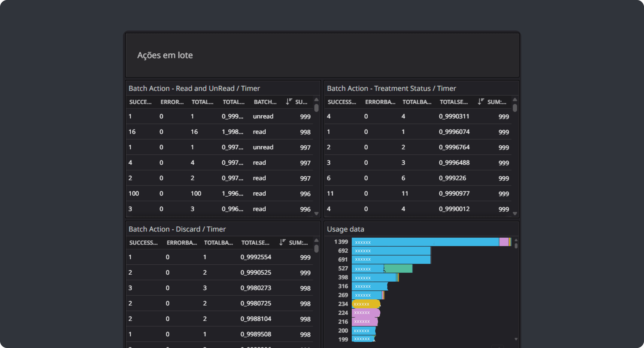This screenshot has height=348, width=644.
Task: Select the SUCCESS column header in Treatment Status
Action: (342, 102)
